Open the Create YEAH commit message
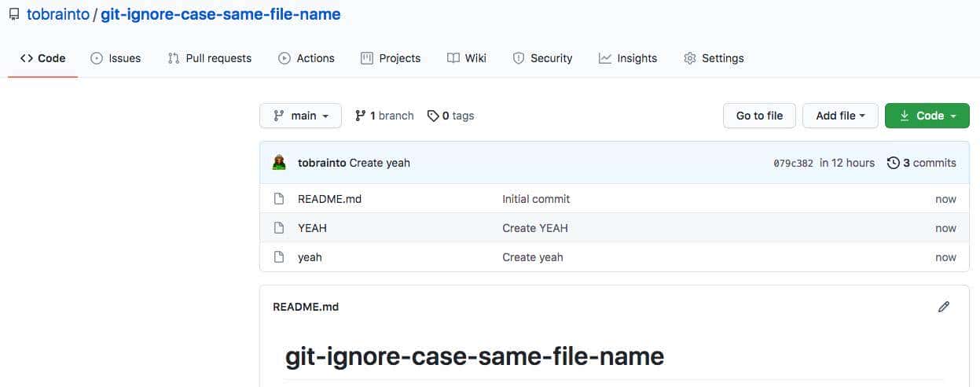Image resolution: width=980 pixels, height=387 pixels. click(534, 228)
